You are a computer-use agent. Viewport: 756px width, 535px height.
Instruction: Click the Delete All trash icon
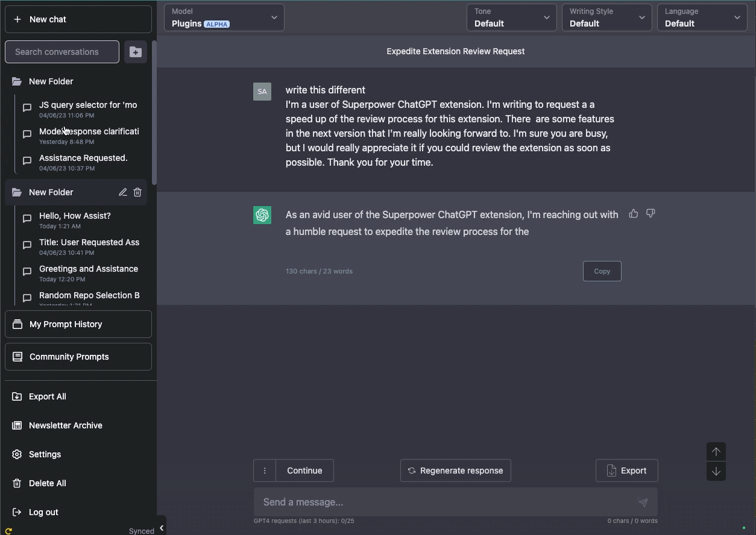click(x=17, y=483)
